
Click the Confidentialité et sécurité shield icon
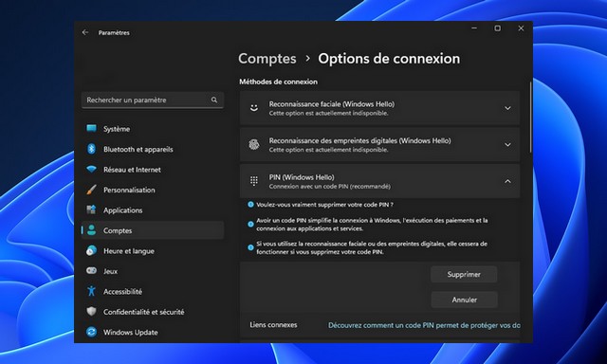91,312
